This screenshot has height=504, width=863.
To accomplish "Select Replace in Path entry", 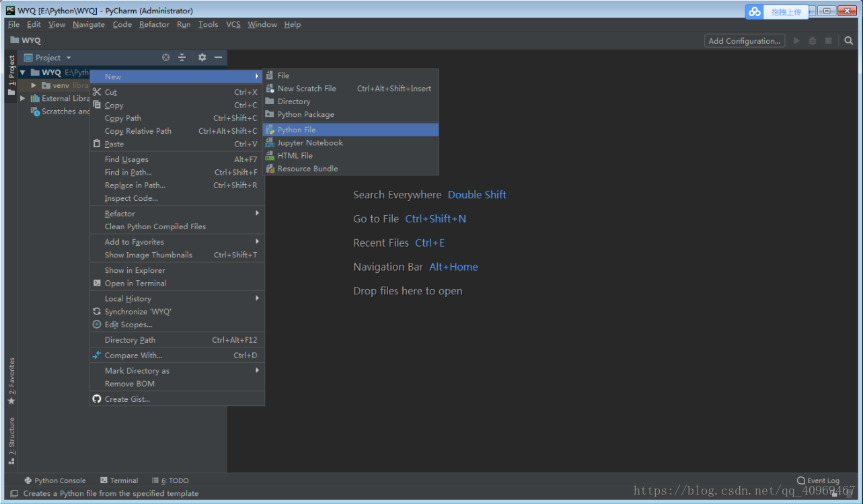I will tap(177, 185).
